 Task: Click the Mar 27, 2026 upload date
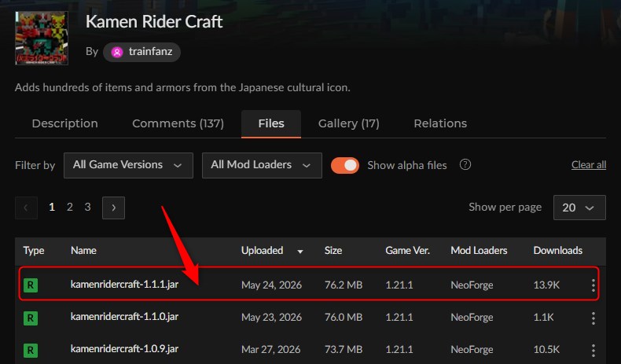pyautogui.click(x=270, y=350)
